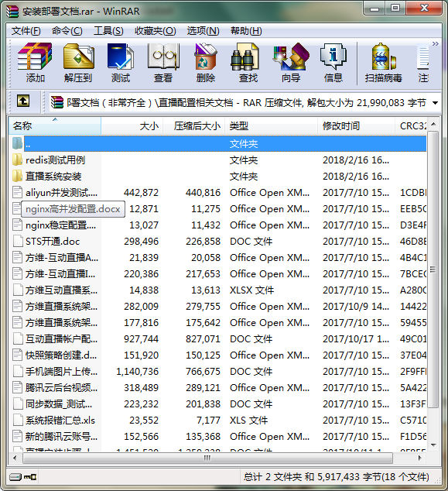
Task: Sort by 修改时间 column header
Action: click(x=356, y=126)
